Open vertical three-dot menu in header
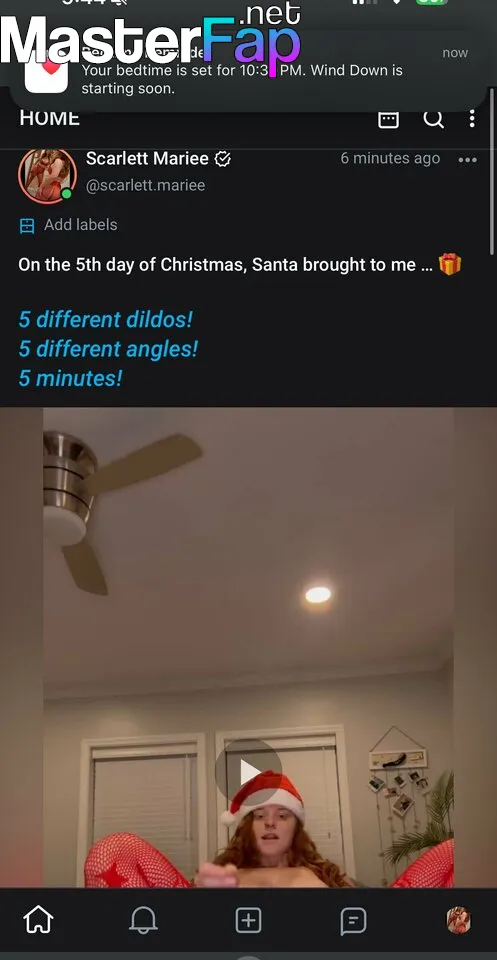Image resolution: width=497 pixels, height=960 pixels. [472, 118]
